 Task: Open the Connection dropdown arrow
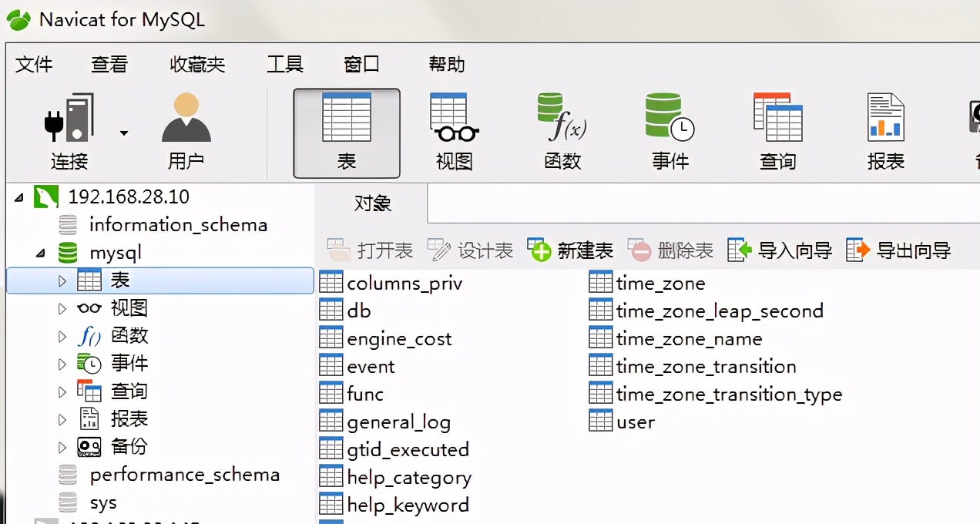[x=124, y=133]
